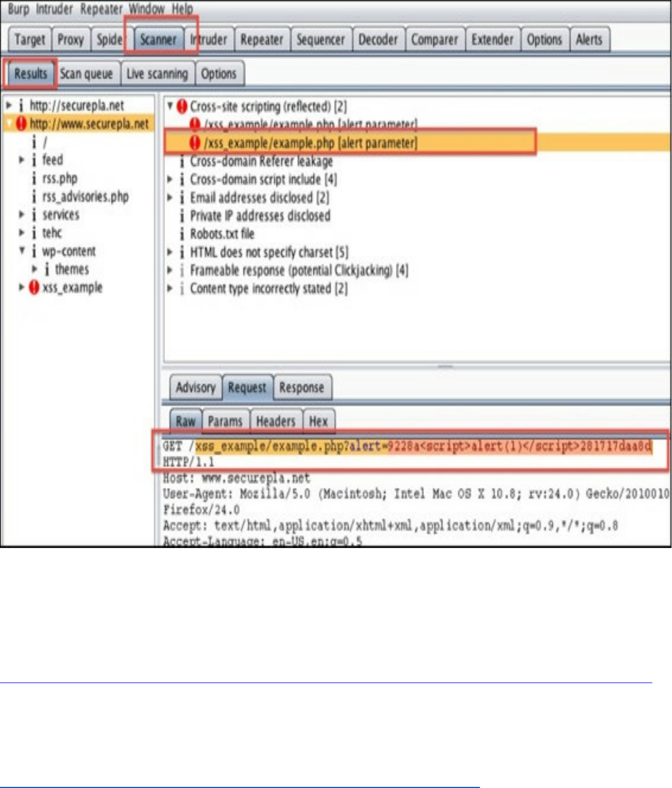Click info icon beside Private IP addresses
The width and height of the screenshot is (672, 788).
pyautogui.click(x=182, y=216)
